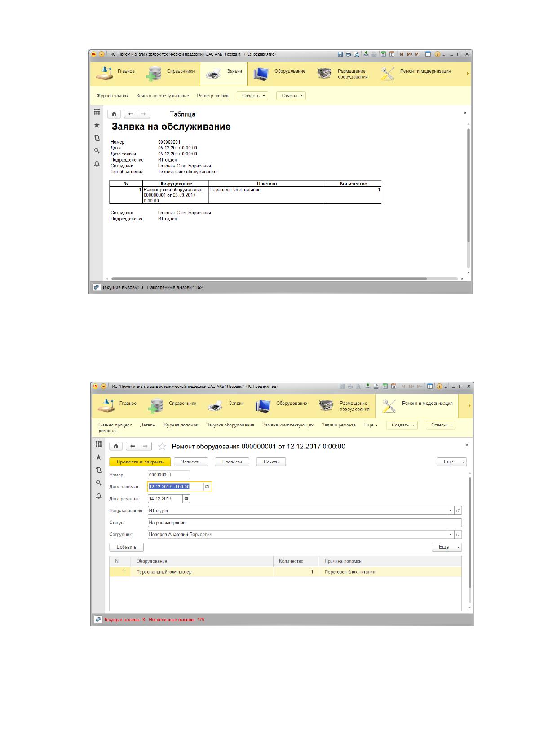Open Регистр заявки menu item
This screenshot has height=756, width=535.
[x=212, y=96]
